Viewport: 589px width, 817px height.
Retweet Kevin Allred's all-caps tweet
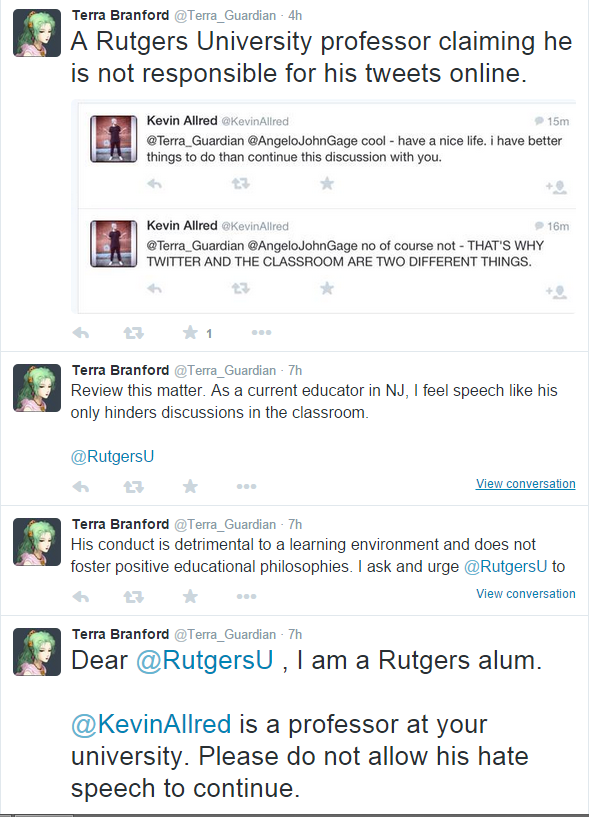[x=239, y=288]
